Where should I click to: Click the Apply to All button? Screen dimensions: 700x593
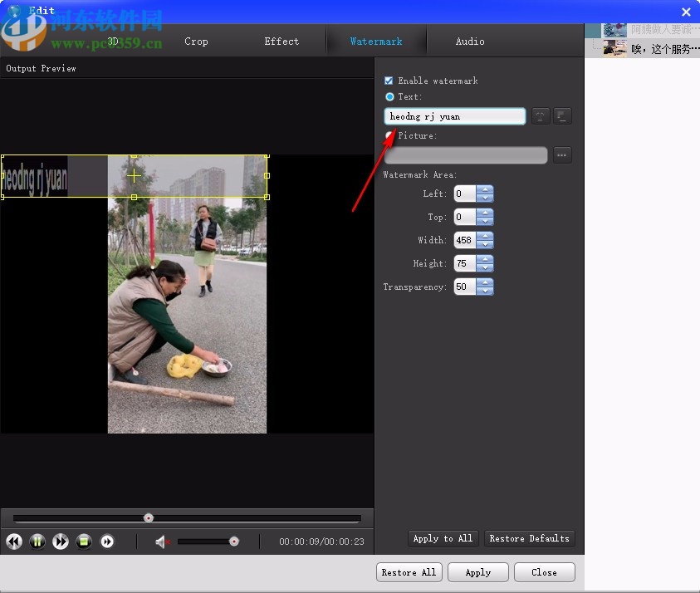(x=443, y=538)
